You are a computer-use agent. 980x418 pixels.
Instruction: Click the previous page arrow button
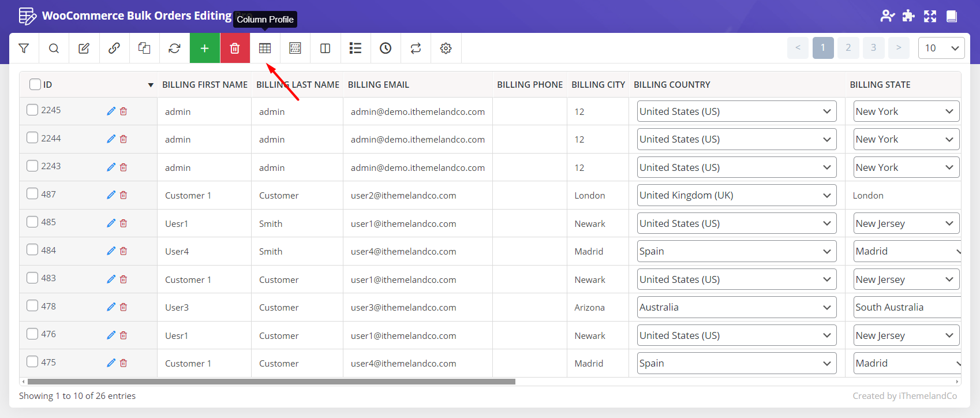pos(798,48)
